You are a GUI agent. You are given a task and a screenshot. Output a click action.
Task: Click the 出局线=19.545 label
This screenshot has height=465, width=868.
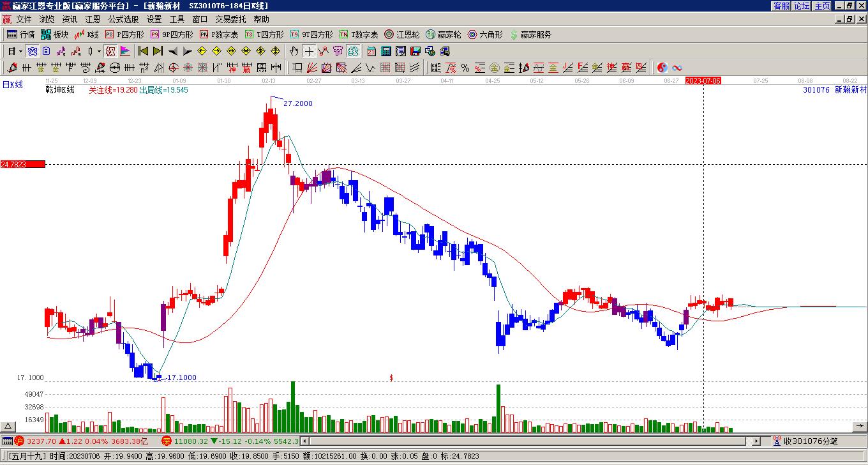(164, 90)
